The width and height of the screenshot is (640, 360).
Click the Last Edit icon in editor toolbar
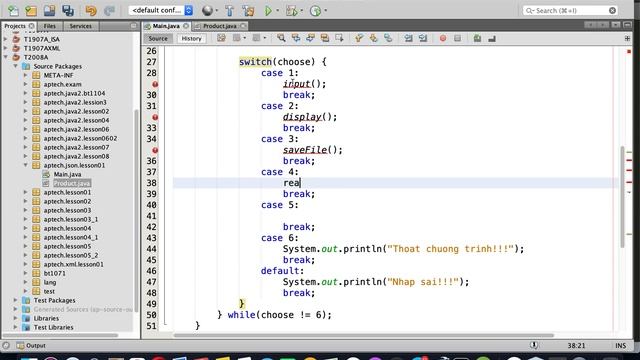point(221,38)
